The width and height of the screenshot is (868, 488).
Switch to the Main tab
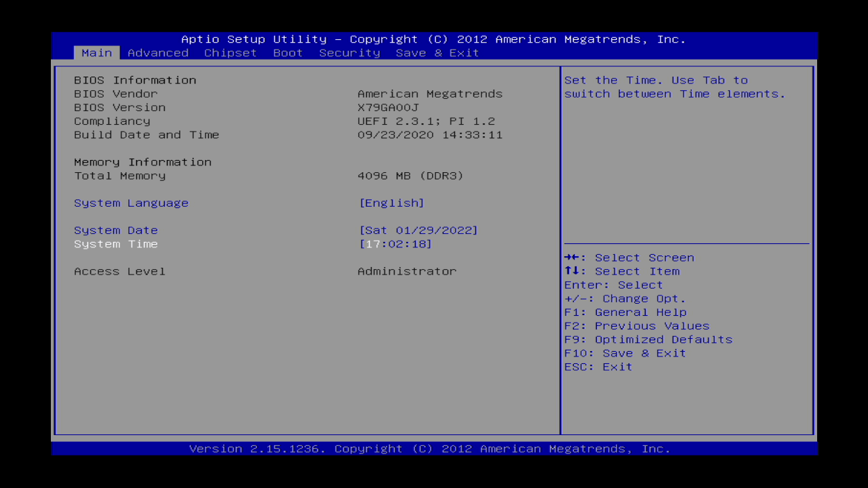tap(96, 53)
